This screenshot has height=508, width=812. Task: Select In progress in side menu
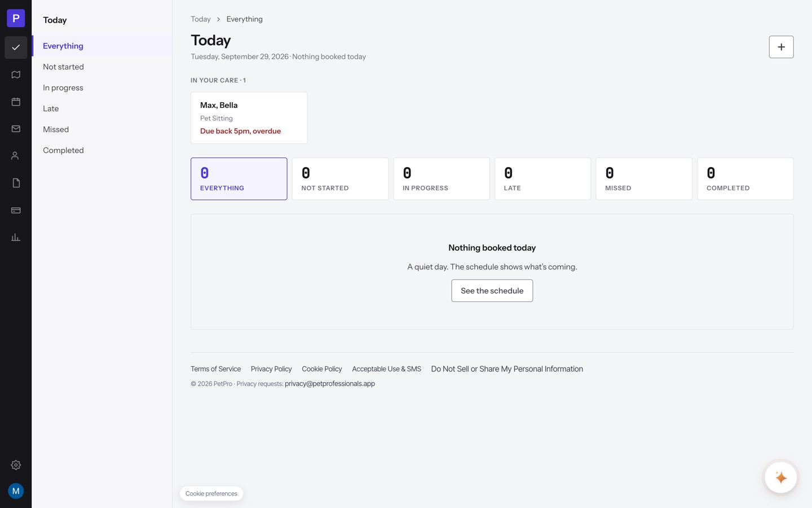tap(102, 87)
